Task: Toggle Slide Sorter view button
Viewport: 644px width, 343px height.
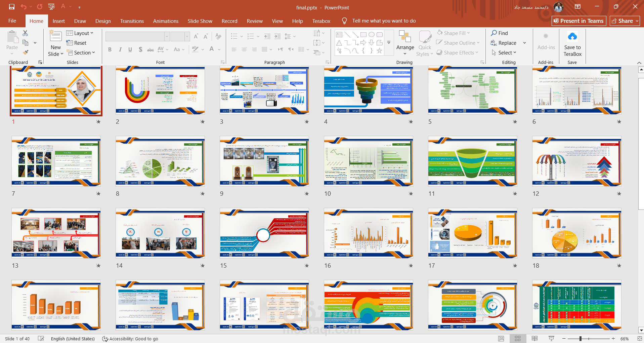Action: [518, 339]
